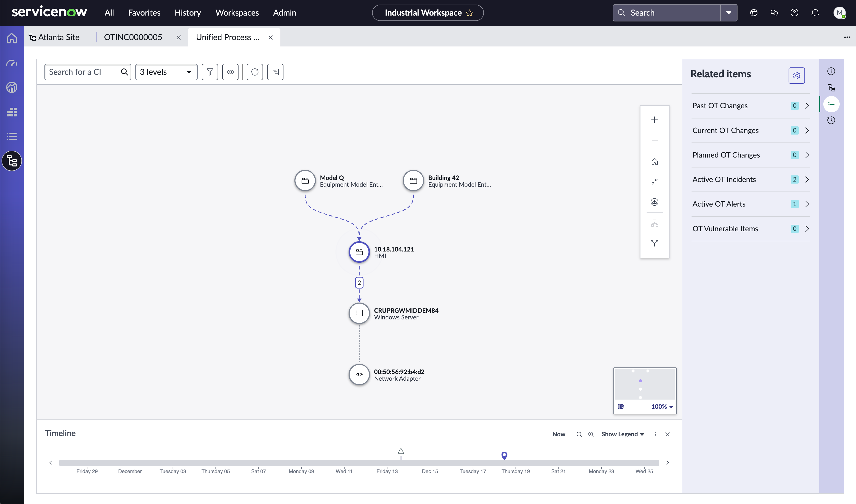This screenshot has height=504, width=856.
Task: Select the related list icon on right rail
Action: (x=831, y=104)
